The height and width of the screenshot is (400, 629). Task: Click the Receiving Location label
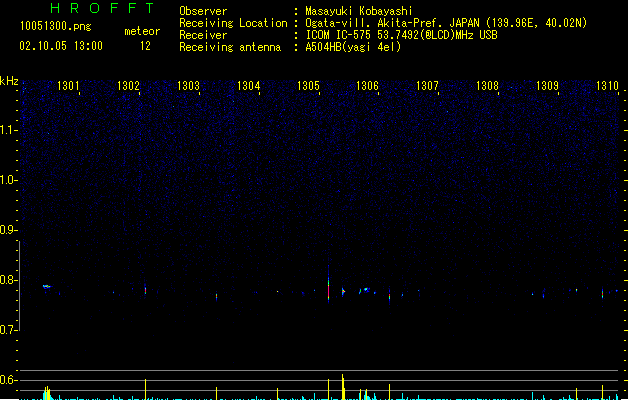pos(233,23)
